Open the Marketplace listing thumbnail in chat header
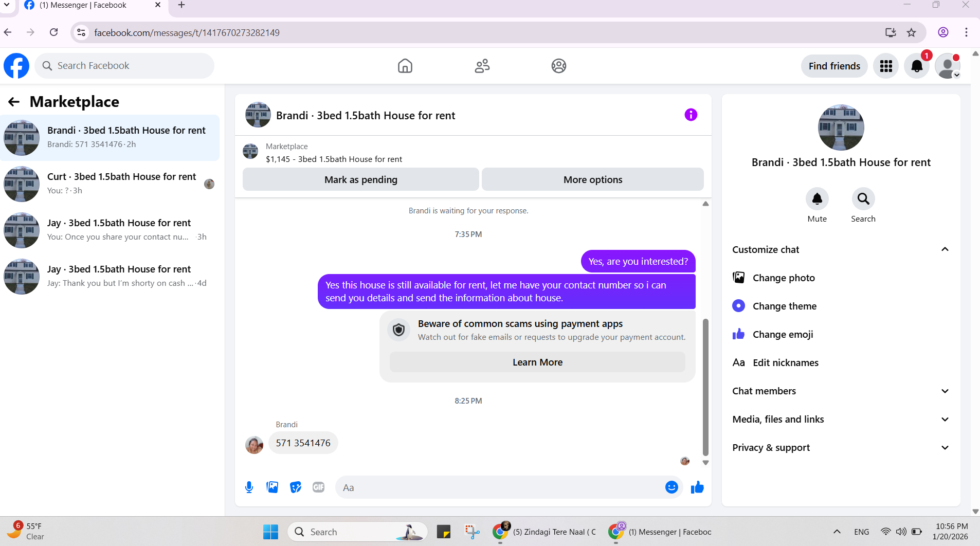Screen dimensions: 980x546 point(250,152)
